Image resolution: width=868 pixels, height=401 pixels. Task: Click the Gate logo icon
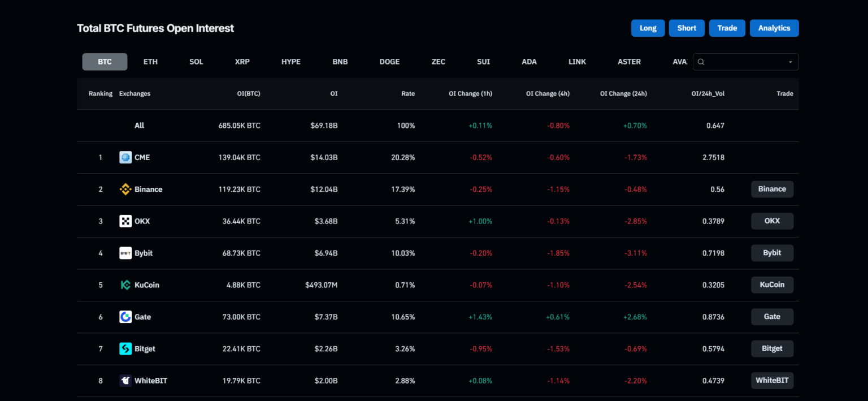click(125, 317)
